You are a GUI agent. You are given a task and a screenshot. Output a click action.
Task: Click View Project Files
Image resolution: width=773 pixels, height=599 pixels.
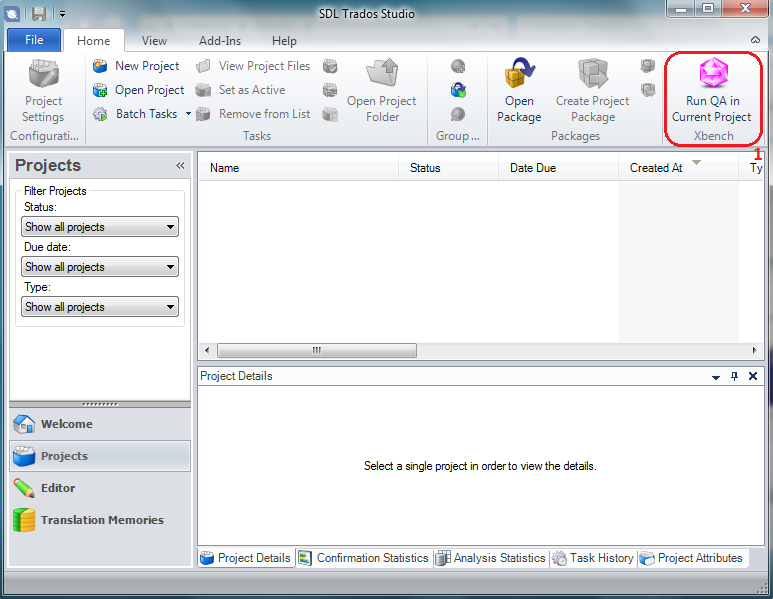click(253, 66)
